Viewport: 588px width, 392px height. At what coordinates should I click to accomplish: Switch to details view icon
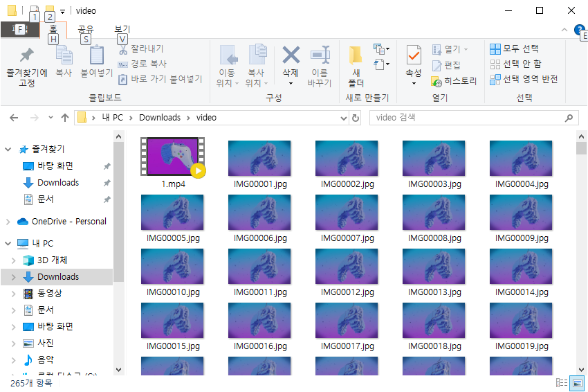tap(562, 382)
